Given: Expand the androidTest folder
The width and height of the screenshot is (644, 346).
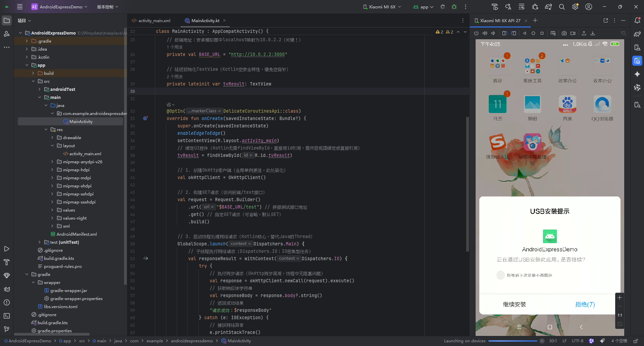Looking at the screenshot, I should [40, 89].
